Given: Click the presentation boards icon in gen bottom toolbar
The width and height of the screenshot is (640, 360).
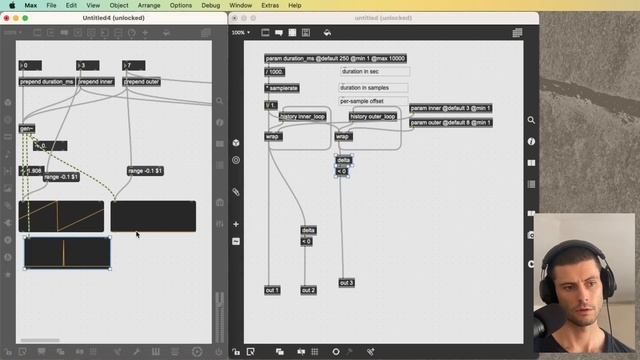Looking at the screenshot, I should click(301, 352).
